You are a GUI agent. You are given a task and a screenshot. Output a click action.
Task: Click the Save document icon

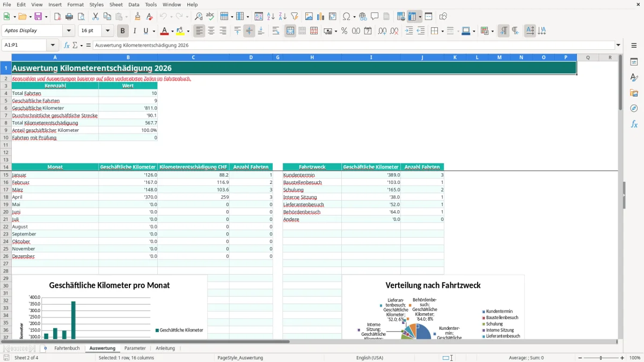point(38,17)
